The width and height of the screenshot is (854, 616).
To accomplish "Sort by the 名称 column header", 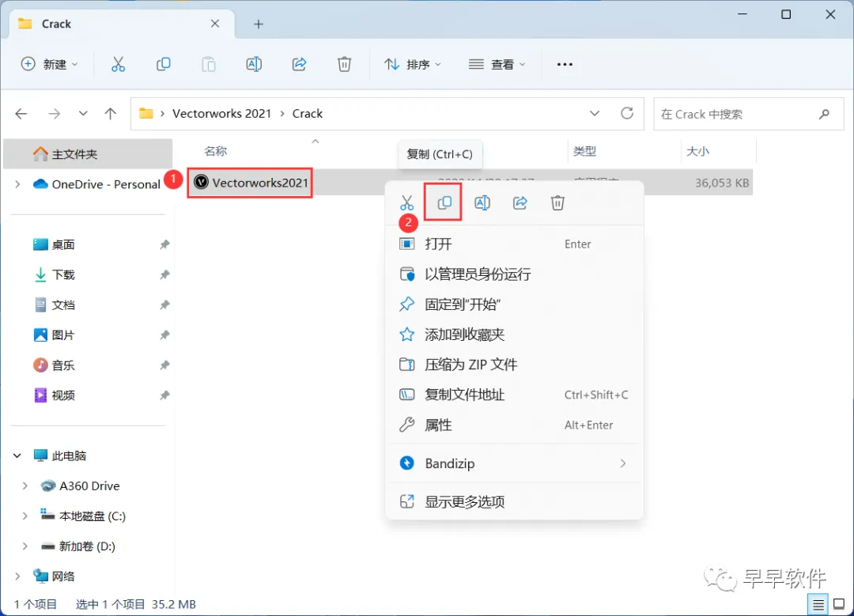I will point(216,151).
